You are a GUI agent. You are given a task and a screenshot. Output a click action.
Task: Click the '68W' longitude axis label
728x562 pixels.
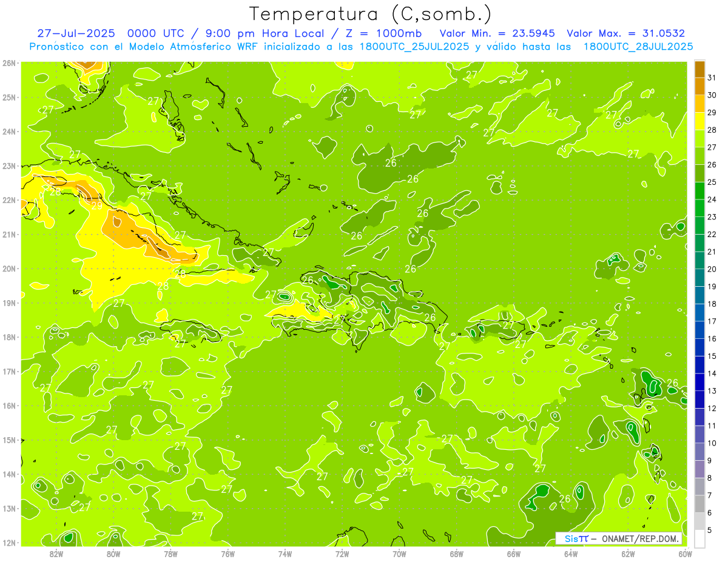coord(457,554)
